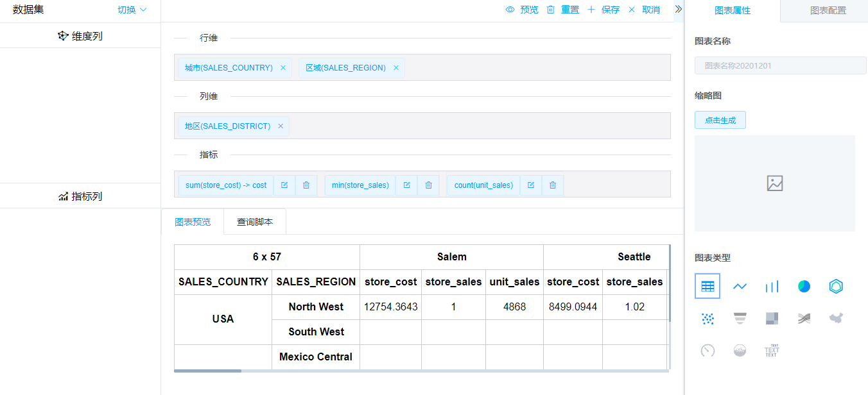Select the scatter chart type icon

click(x=707, y=318)
